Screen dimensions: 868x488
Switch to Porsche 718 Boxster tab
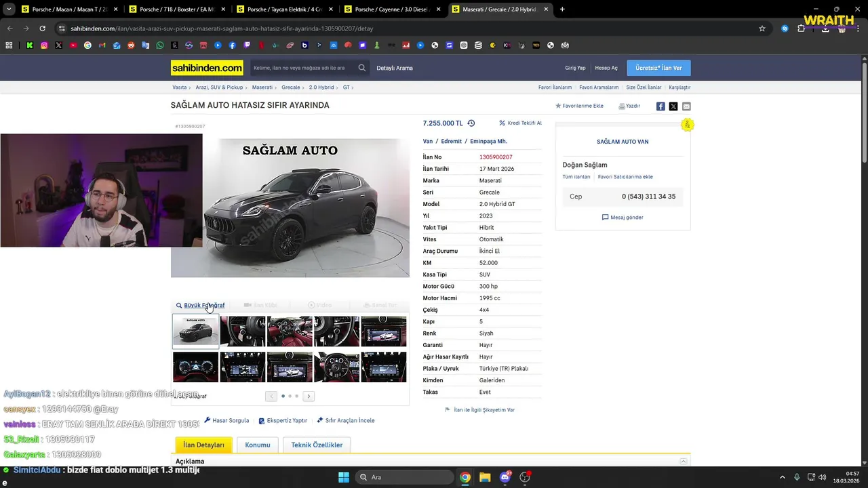176,9
